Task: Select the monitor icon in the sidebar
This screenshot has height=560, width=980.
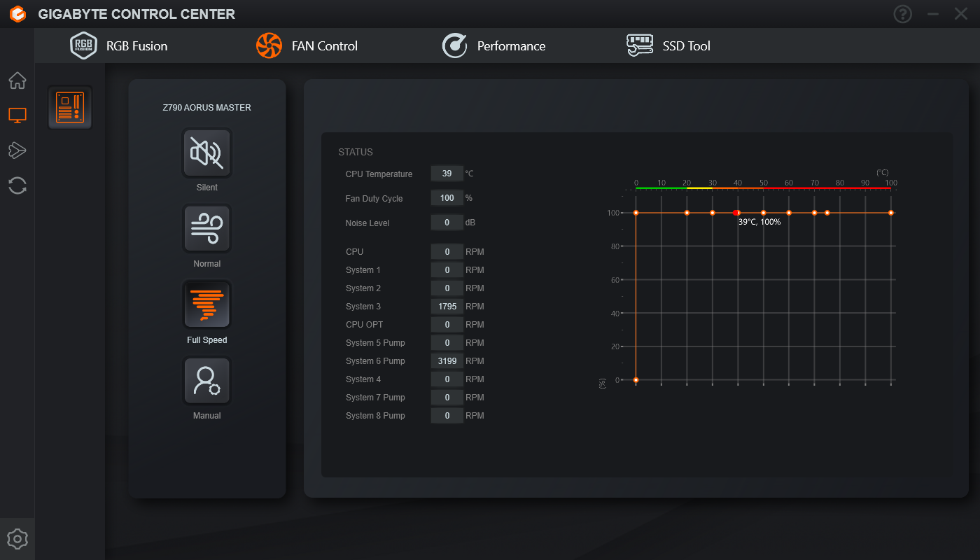Action: 17,115
